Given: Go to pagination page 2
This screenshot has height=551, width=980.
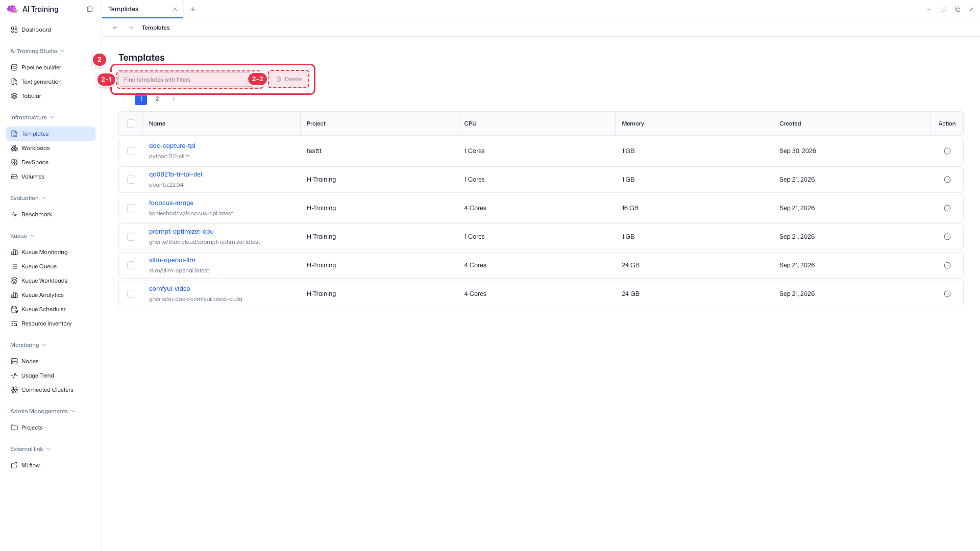Looking at the screenshot, I should [x=157, y=99].
